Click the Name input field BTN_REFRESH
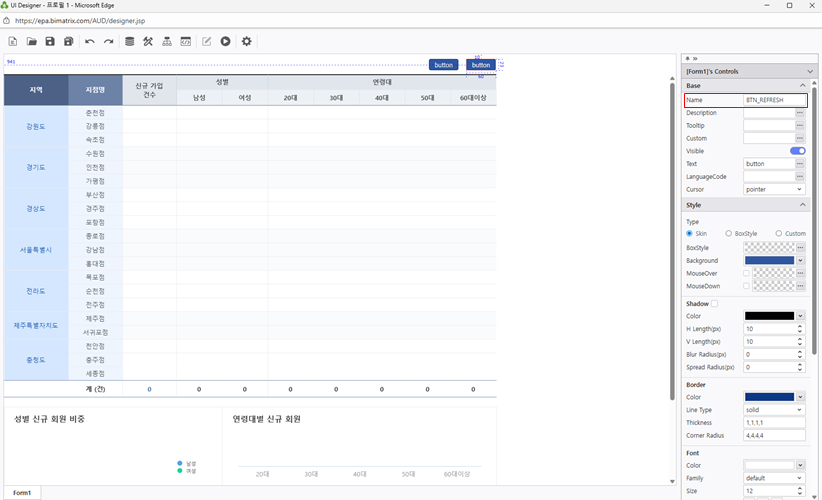Image resolution: width=822 pixels, height=500 pixels. coord(774,100)
